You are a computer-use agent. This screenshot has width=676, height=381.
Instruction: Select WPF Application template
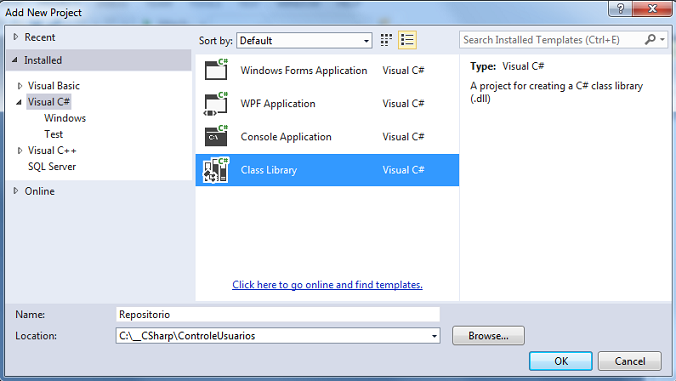[x=327, y=103]
